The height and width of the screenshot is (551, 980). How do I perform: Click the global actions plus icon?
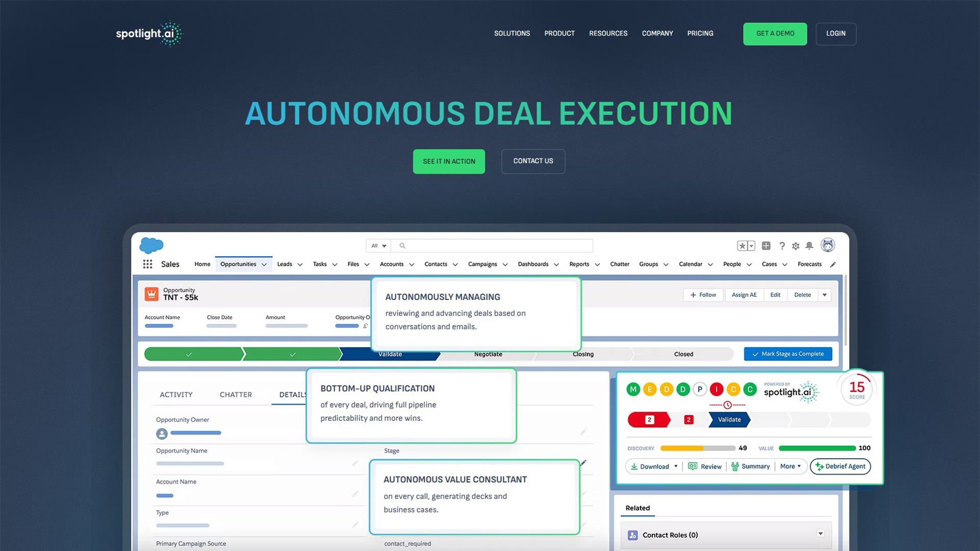click(766, 246)
